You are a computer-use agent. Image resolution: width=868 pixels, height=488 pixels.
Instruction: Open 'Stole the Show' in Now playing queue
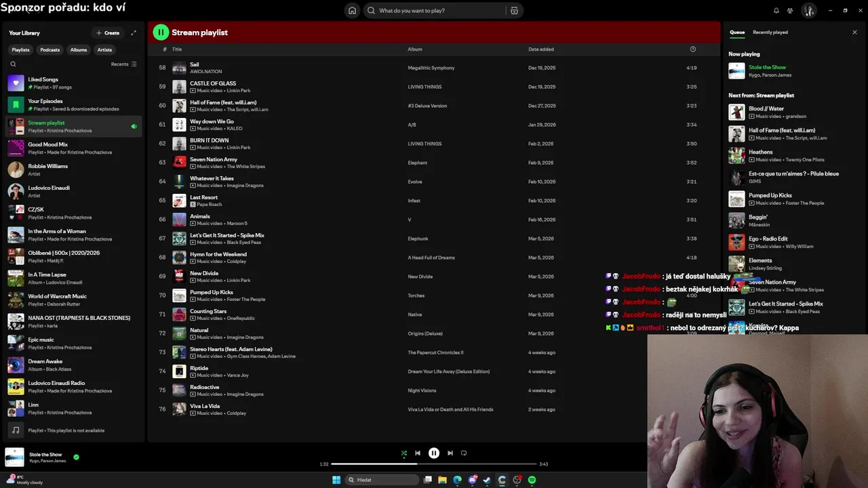point(790,71)
